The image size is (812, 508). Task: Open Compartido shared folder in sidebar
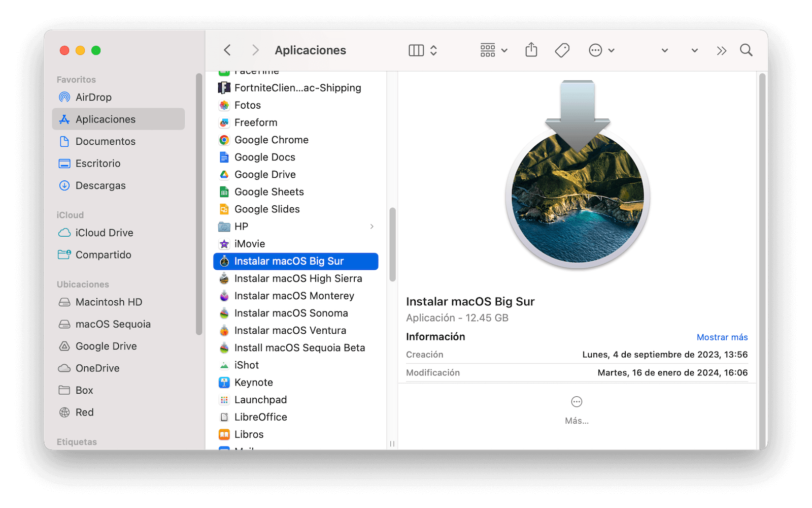click(x=118, y=255)
